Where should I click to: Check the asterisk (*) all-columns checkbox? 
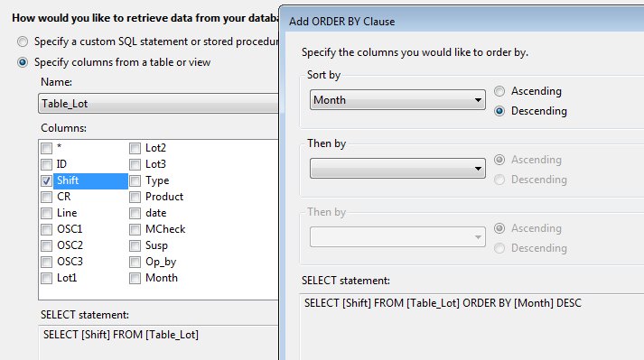pyautogui.click(x=46, y=148)
